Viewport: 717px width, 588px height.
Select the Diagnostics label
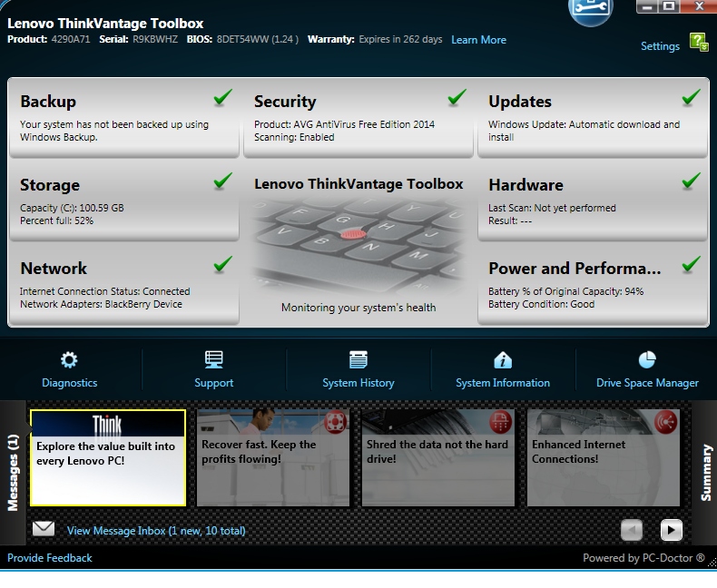[x=70, y=383]
